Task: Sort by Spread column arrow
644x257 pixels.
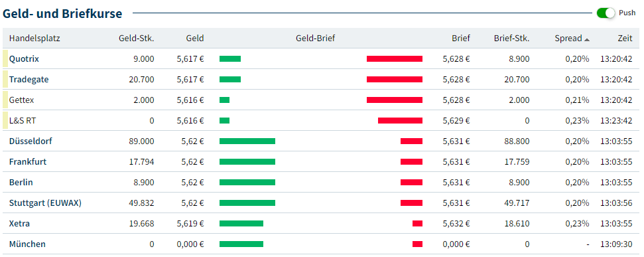Action: point(587,39)
